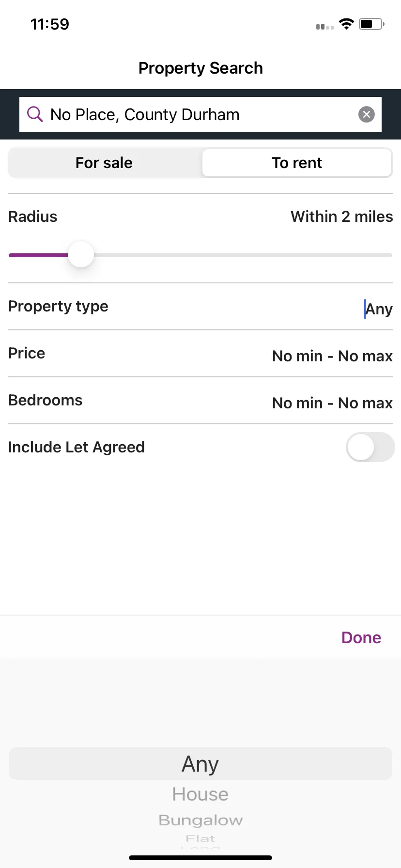
Task: Tap the Wi-Fi status icon
Action: tap(346, 24)
